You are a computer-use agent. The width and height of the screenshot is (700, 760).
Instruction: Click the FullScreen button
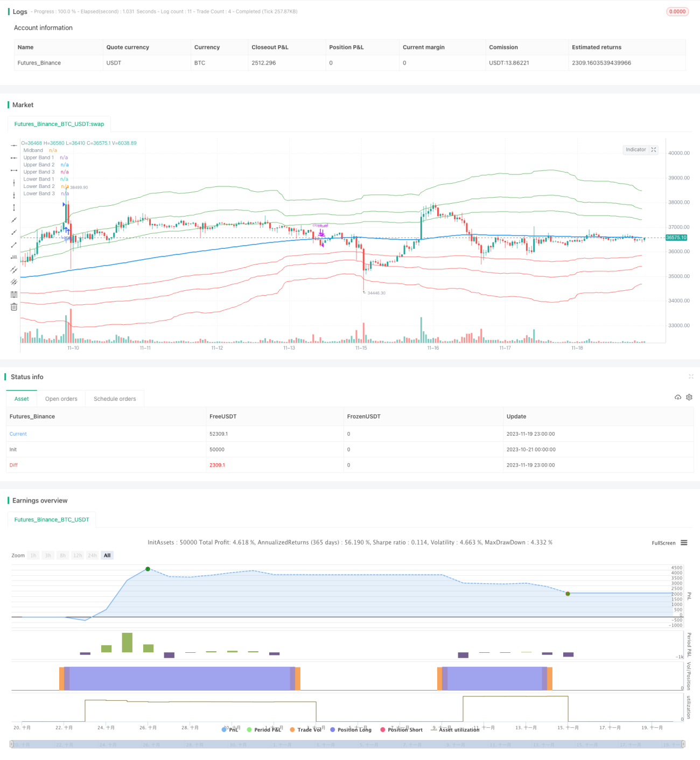tap(663, 543)
